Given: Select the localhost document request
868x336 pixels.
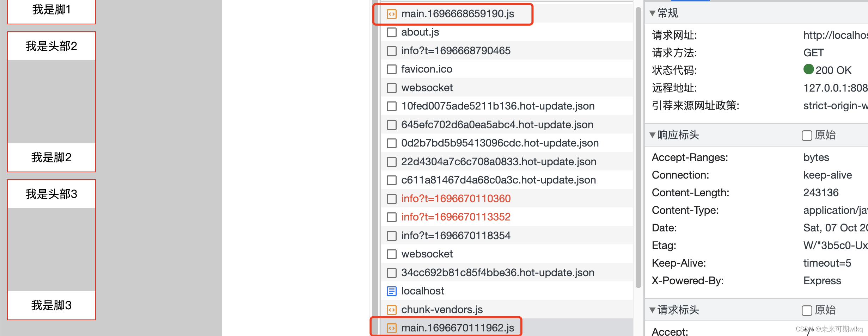Looking at the screenshot, I should 422,291.
